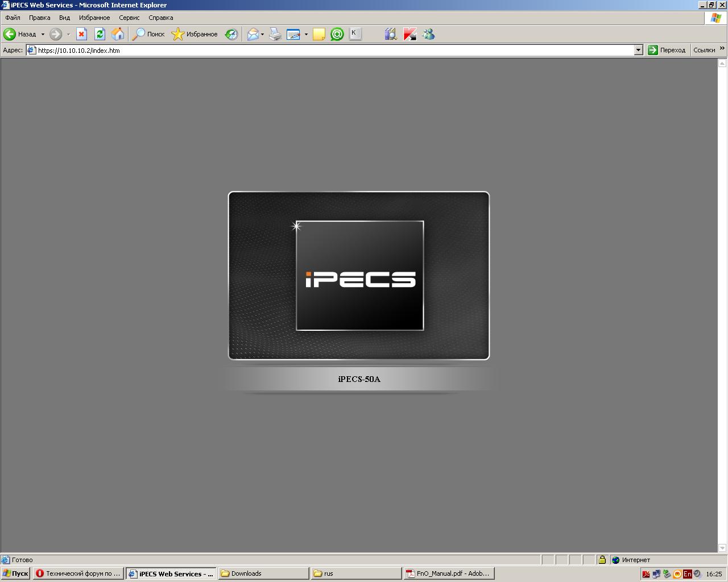Click the yellow note toolbar icon
728x582 pixels.
tap(319, 35)
